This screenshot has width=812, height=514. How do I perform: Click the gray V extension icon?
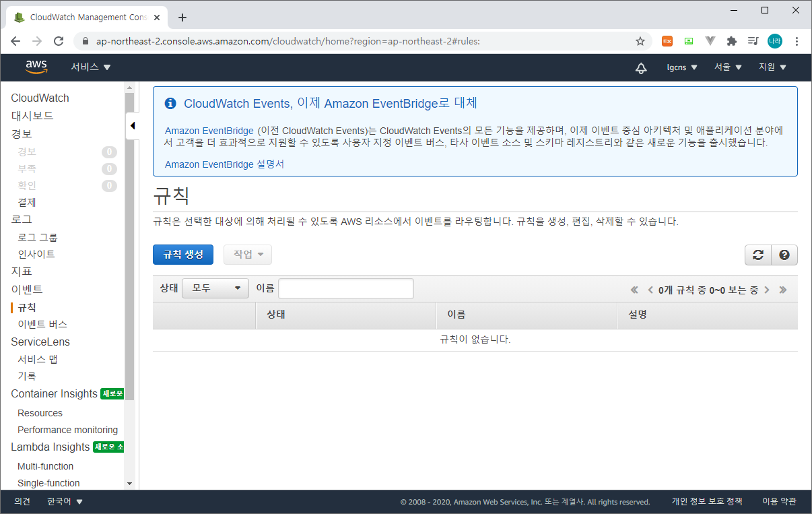(x=710, y=41)
